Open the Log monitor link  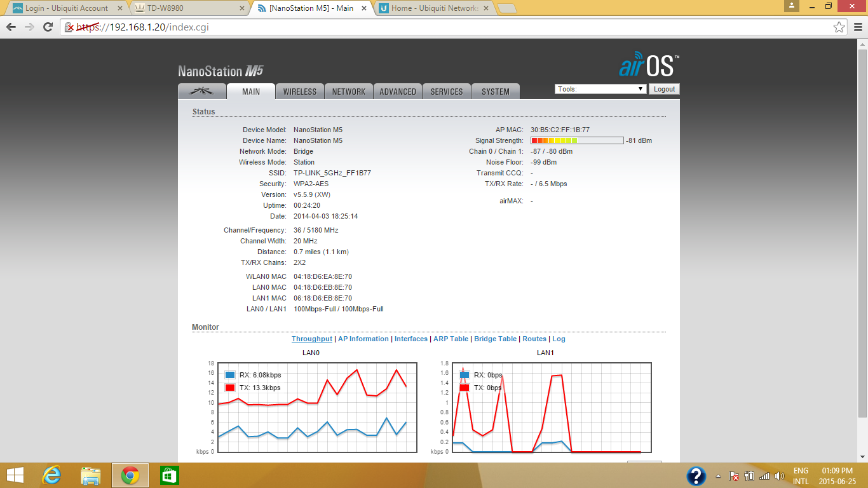pyautogui.click(x=559, y=339)
